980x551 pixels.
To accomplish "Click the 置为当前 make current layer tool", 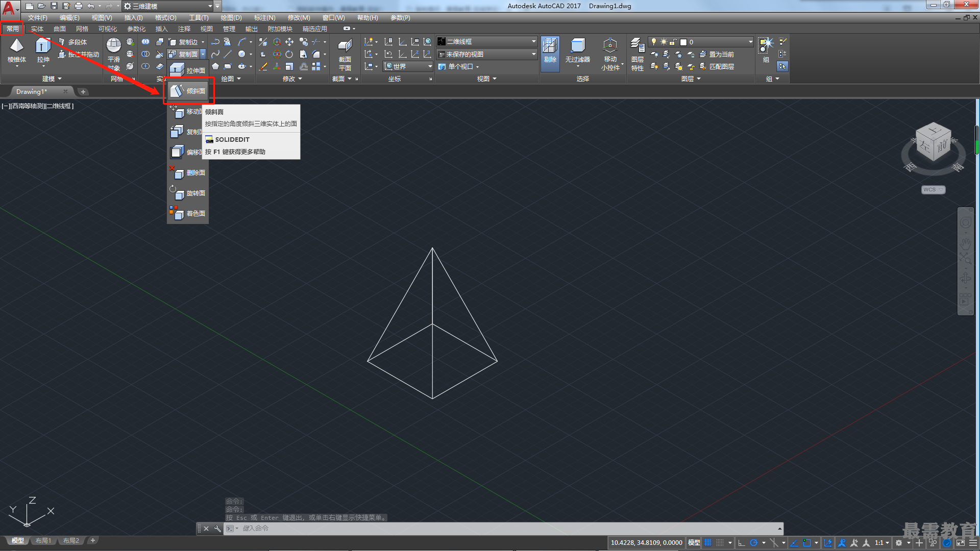I will point(717,54).
